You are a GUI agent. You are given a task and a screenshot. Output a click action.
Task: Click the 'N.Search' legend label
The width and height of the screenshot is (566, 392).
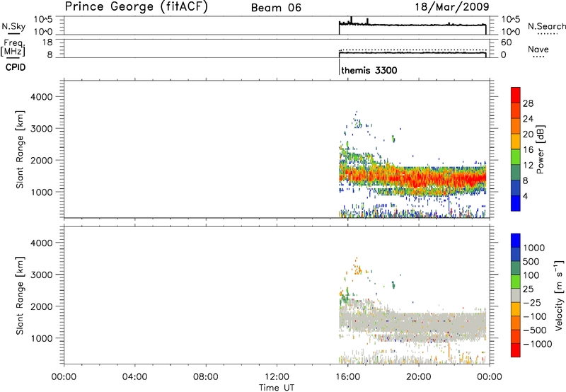(546, 26)
